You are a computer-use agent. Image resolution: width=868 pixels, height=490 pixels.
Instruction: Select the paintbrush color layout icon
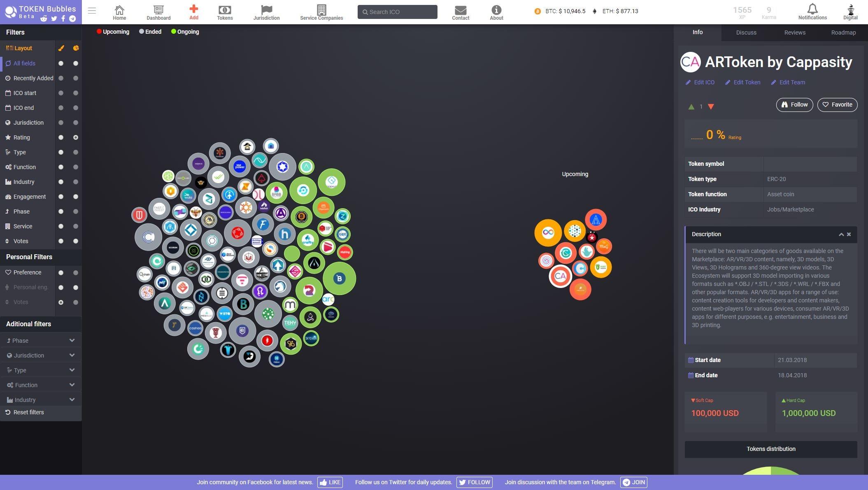[x=61, y=48]
